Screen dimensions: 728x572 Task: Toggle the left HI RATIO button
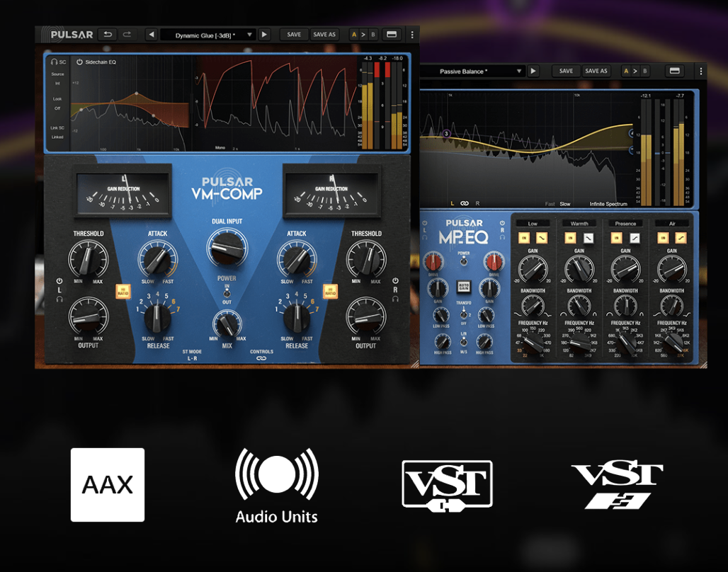click(x=123, y=292)
